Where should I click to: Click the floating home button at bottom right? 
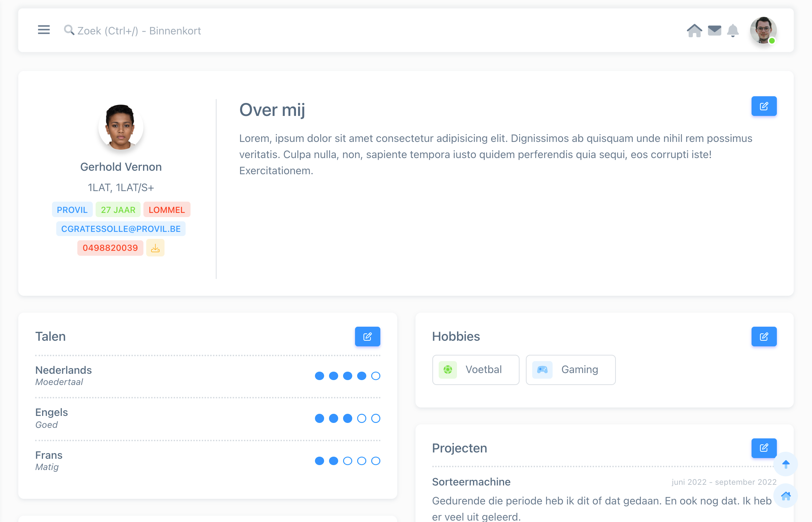point(786,496)
